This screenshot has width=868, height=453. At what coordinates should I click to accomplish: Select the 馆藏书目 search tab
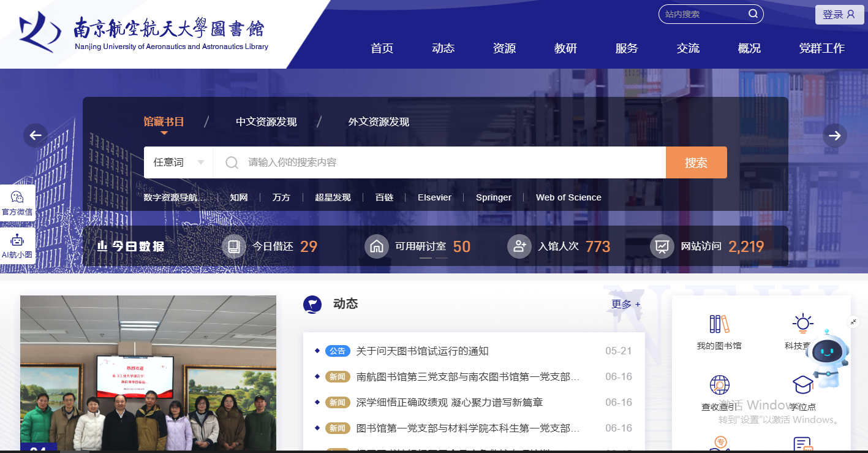[x=164, y=121]
